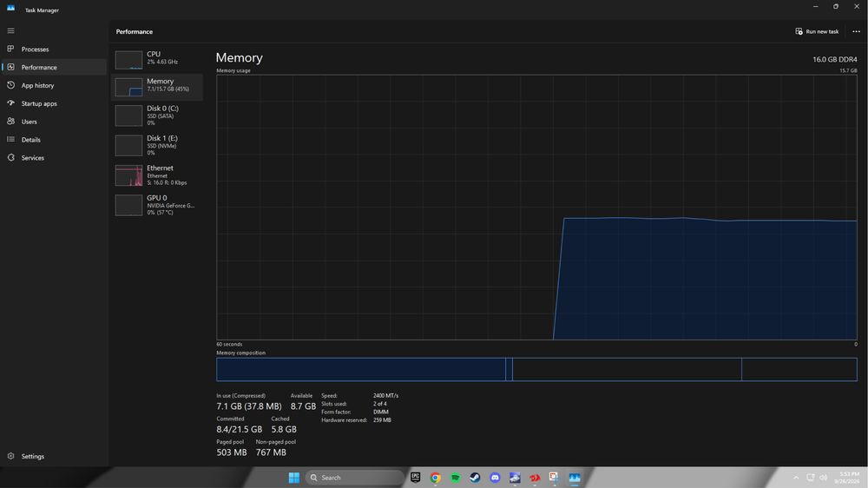Viewport: 868px width, 488px height.
Task: Click the Memory composition bar
Action: point(536,369)
